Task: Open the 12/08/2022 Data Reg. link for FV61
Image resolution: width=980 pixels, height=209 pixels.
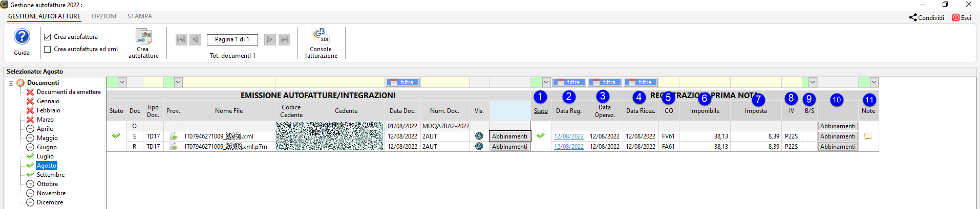Action: pos(568,136)
